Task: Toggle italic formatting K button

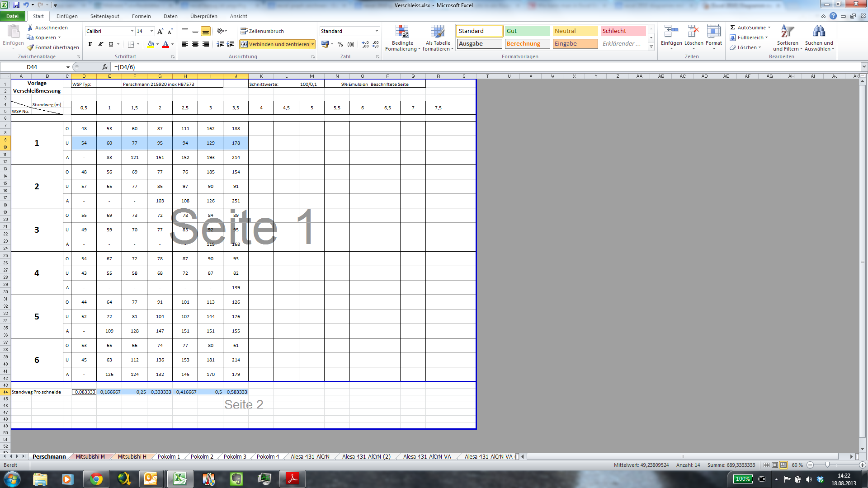Action: [x=100, y=44]
